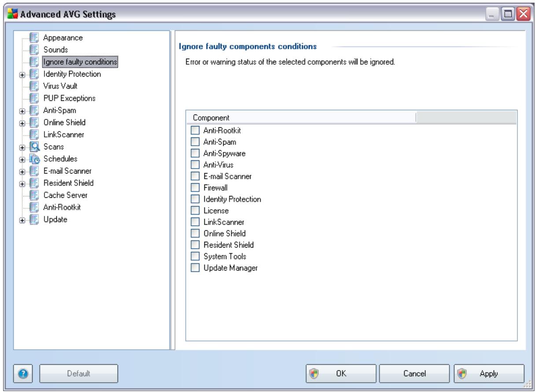
Task: Check the Update Manager checkbox
Action: (195, 267)
